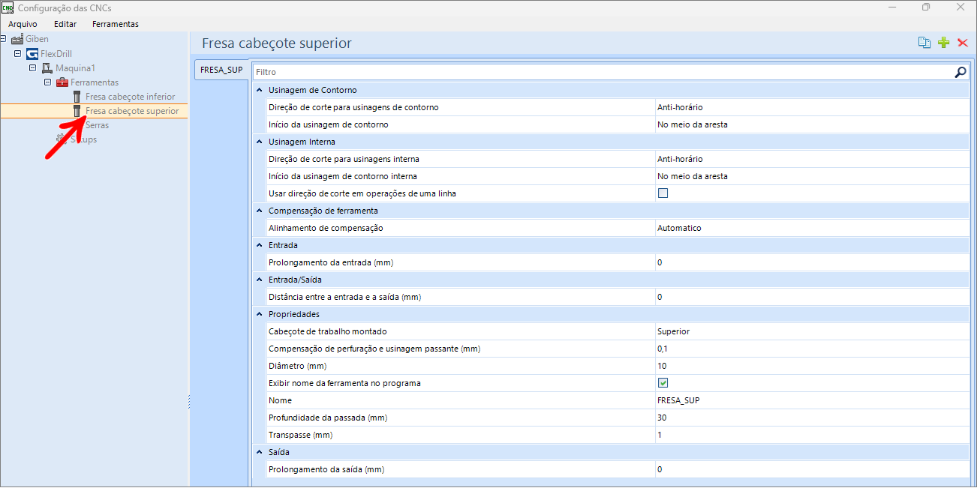
Task: Click the Giben factory icon
Action: click(17, 39)
